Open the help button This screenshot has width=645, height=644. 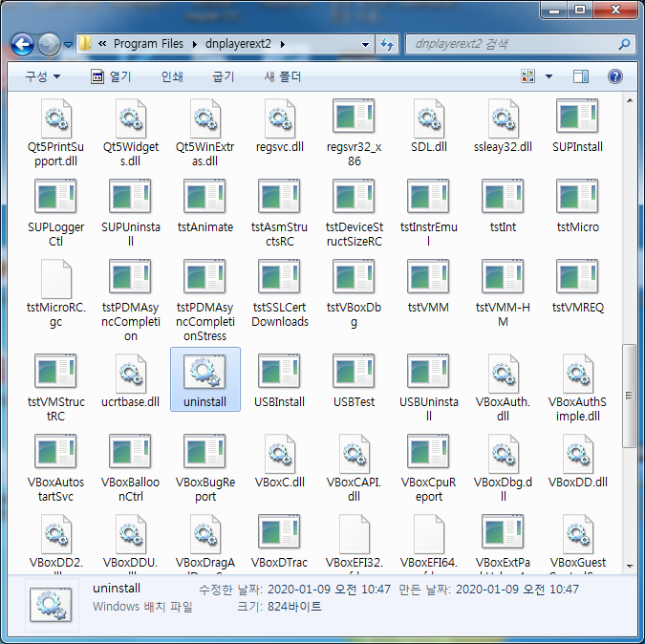(615, 76)
